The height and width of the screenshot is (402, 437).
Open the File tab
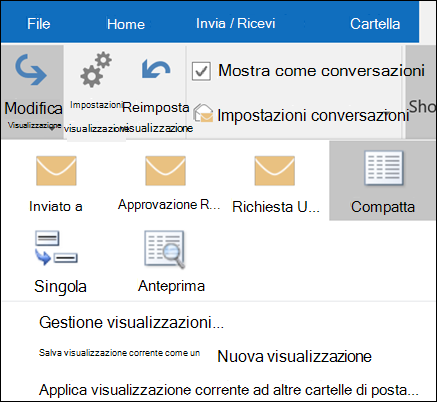point(39,24)
